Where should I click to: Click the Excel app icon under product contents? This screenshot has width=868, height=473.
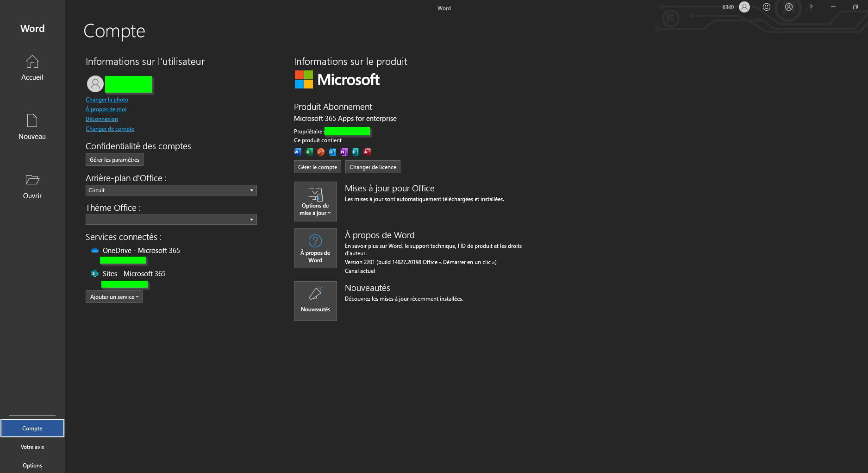(x=309, y=151)
